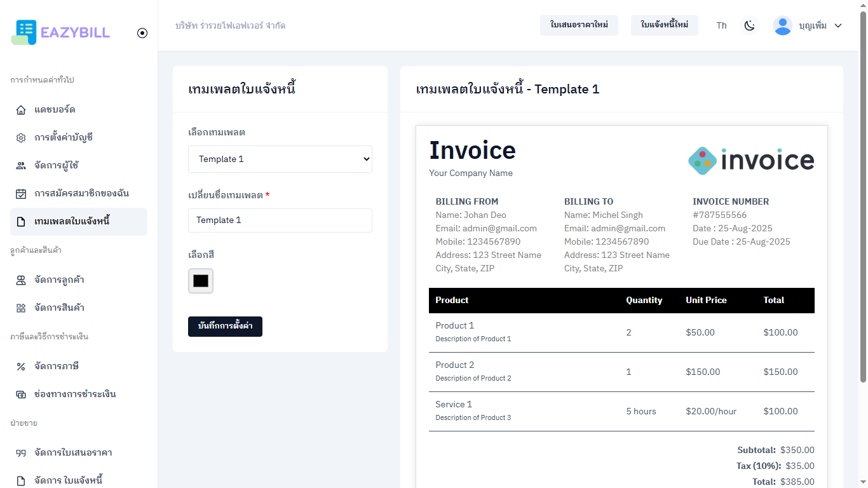Open the template color picker swatch
The width and height of the screenshot is (868, 488).
pos(200,280)
